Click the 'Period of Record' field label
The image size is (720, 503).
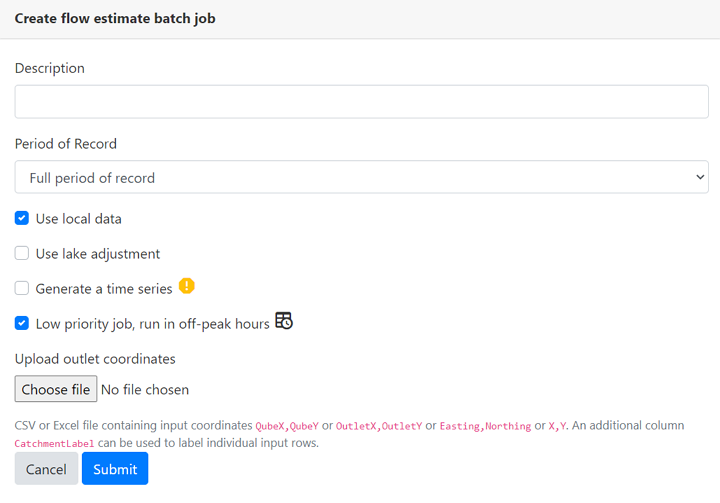66,144
